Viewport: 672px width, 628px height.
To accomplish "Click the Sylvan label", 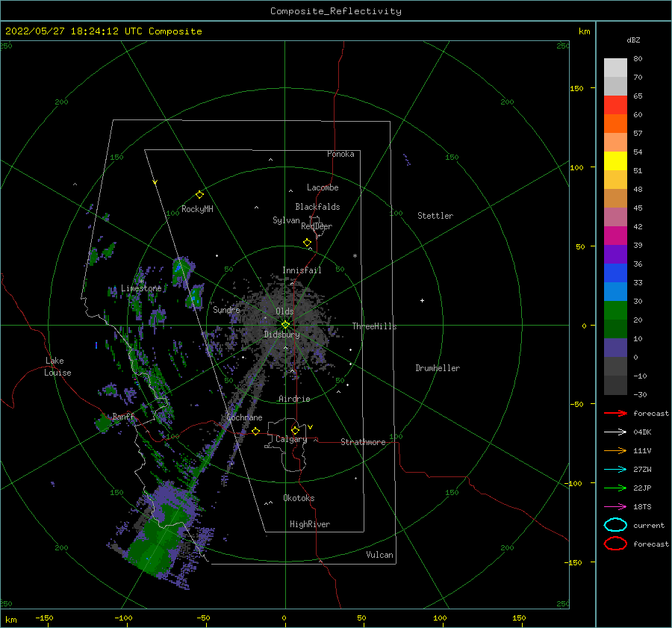I will [286, 220].
